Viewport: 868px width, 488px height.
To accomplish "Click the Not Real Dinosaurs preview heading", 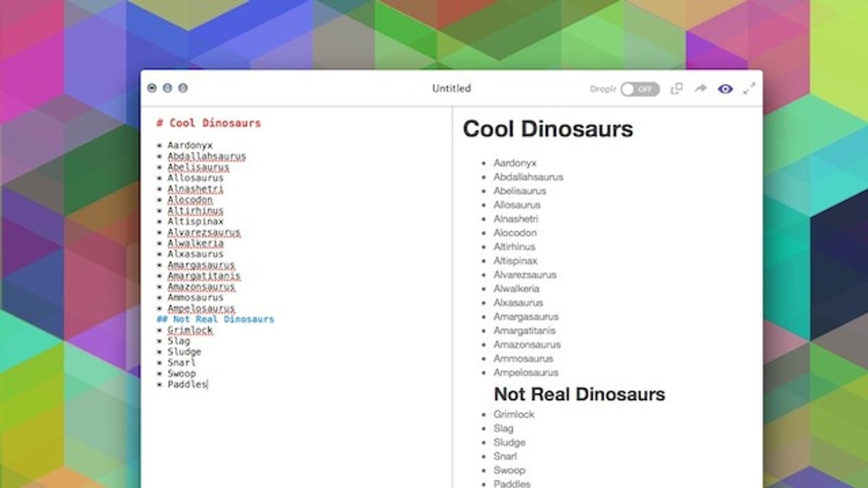I will click(x=579, y=394).
